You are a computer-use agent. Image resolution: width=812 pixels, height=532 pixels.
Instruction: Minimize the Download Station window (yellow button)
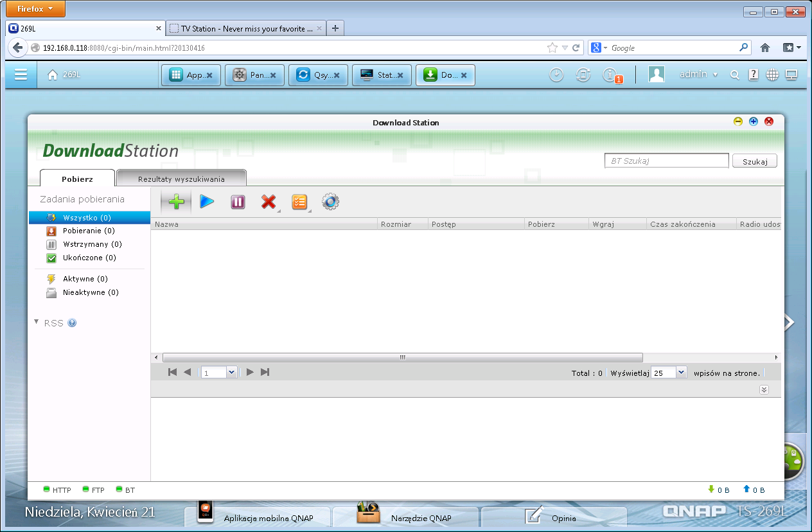(x=738, y=121)
